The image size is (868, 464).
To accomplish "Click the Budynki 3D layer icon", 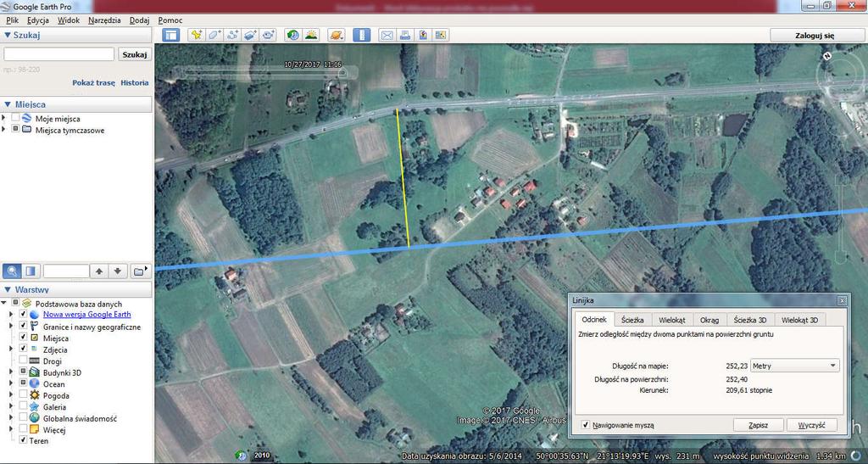I will click(x=34, y=372).
